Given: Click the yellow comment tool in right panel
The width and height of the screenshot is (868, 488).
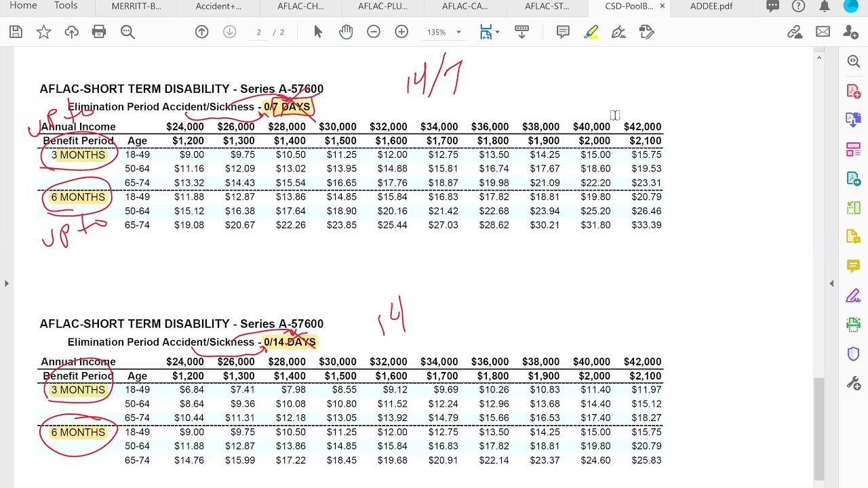Looking at the screenshot, I should [853, 266].
